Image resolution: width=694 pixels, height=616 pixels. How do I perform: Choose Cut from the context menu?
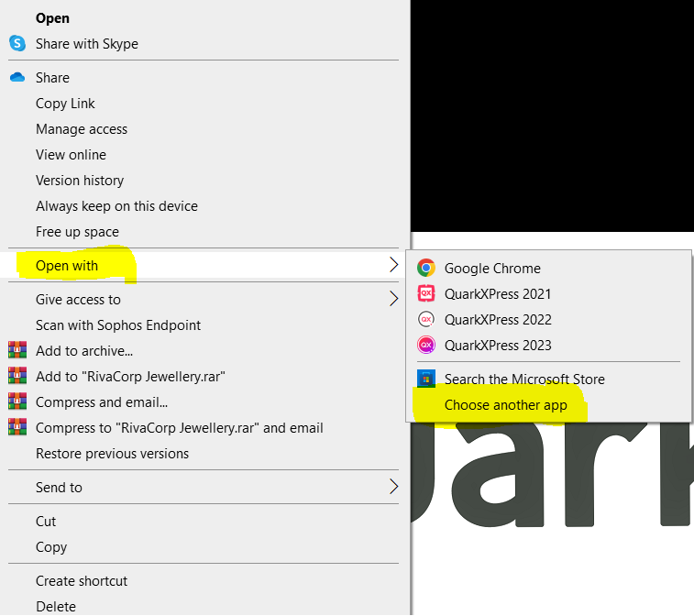[x=204, y=521]
